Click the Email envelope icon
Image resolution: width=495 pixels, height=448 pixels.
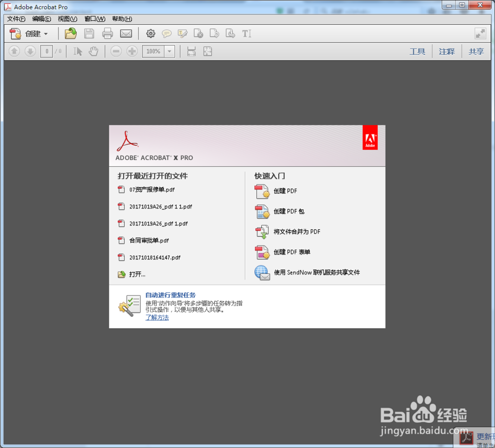(126, 34)
